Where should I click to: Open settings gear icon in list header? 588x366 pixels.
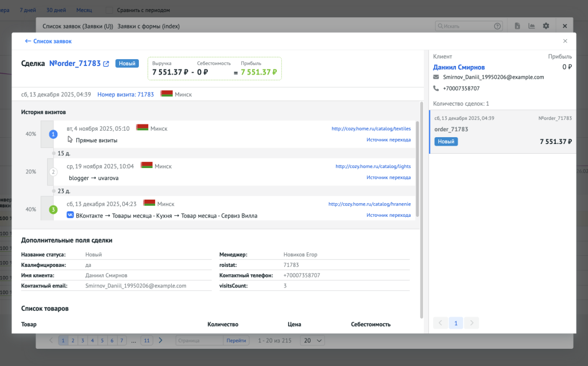[546, 26]
